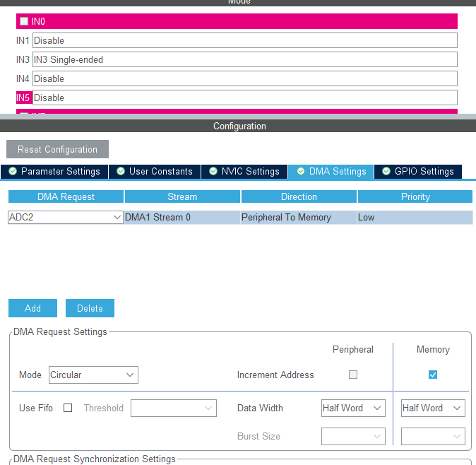Image resolution: width=476 pixels, height=465 pixels.
Task: Toggle the IN0 checkbox
Action: tap(24, 21)
